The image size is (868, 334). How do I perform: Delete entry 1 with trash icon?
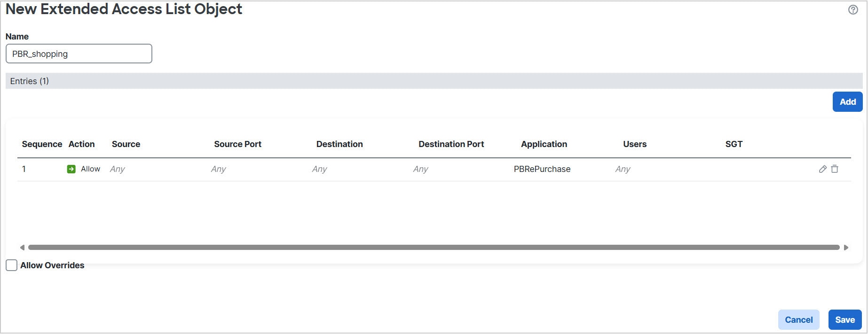[835, 169]
